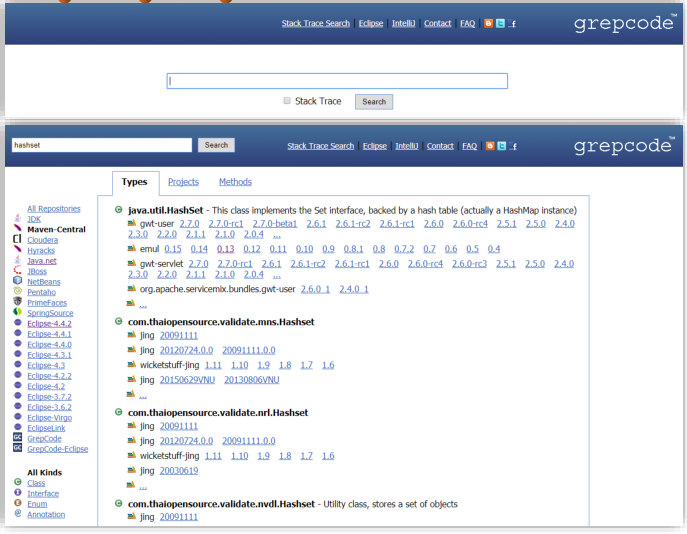Image resolution: width=687 pixels, height=534 pixels.
Task: Switch to the Methods tab
Action: pos(235,182)
